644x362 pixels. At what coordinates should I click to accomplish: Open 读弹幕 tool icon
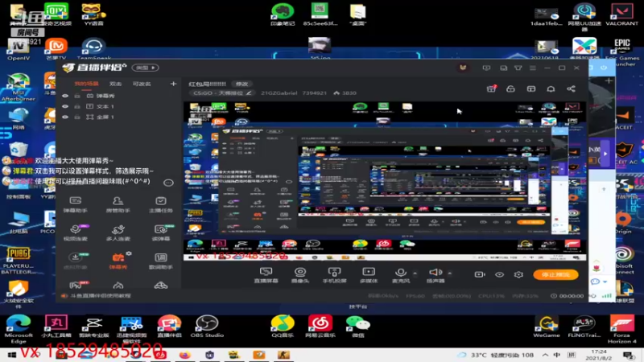(160, 232)
